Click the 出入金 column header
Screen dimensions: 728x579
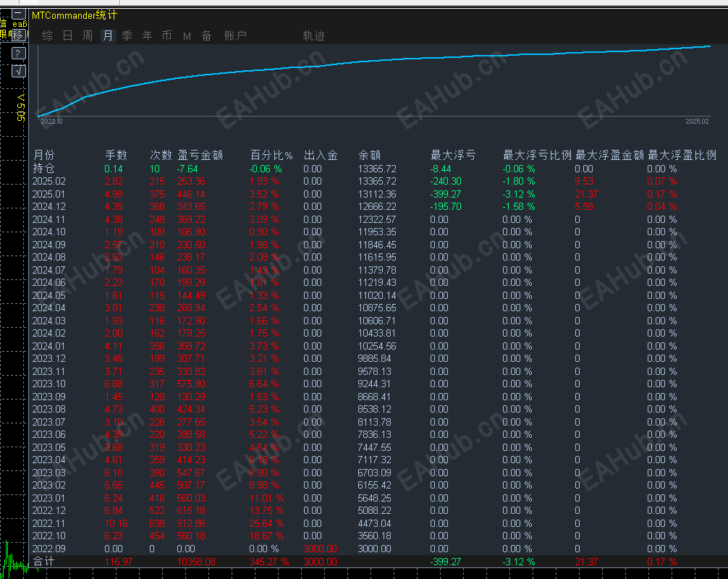pyautogui.click(x=321, y=155)
